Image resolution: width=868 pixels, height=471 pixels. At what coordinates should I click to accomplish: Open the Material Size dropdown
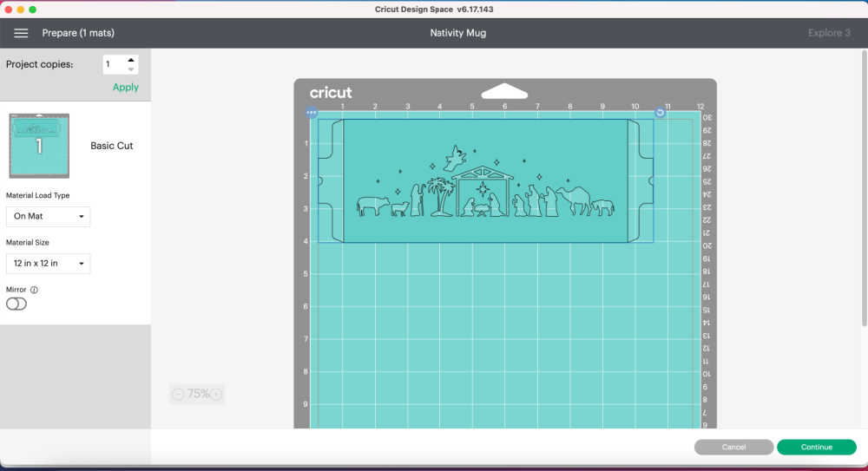[48, 263]
